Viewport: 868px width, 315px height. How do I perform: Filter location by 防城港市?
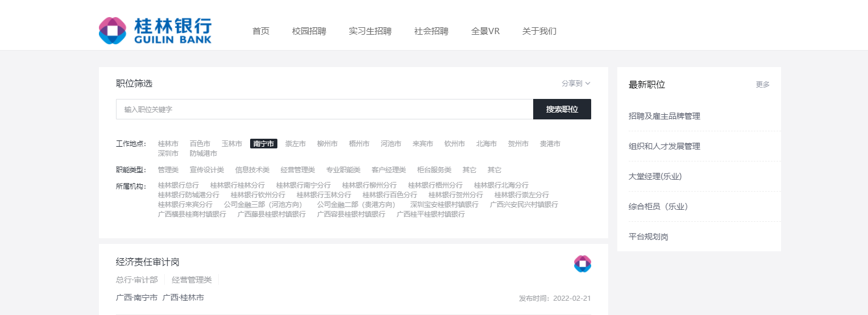coord(203,154)
